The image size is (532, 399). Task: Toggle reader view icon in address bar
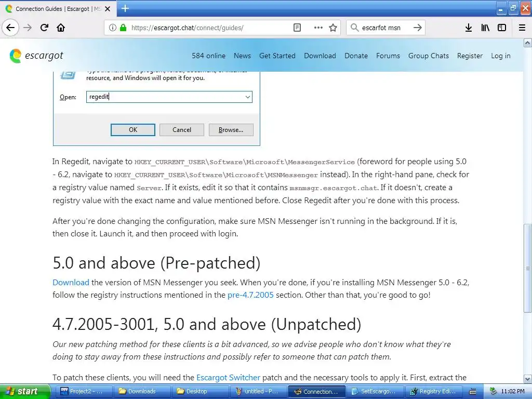coord(297,28)
